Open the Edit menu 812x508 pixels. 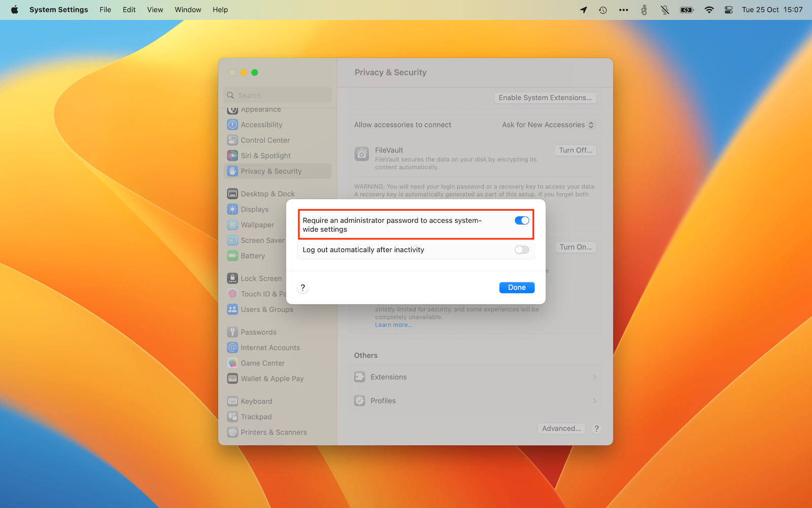coord(129,10)
